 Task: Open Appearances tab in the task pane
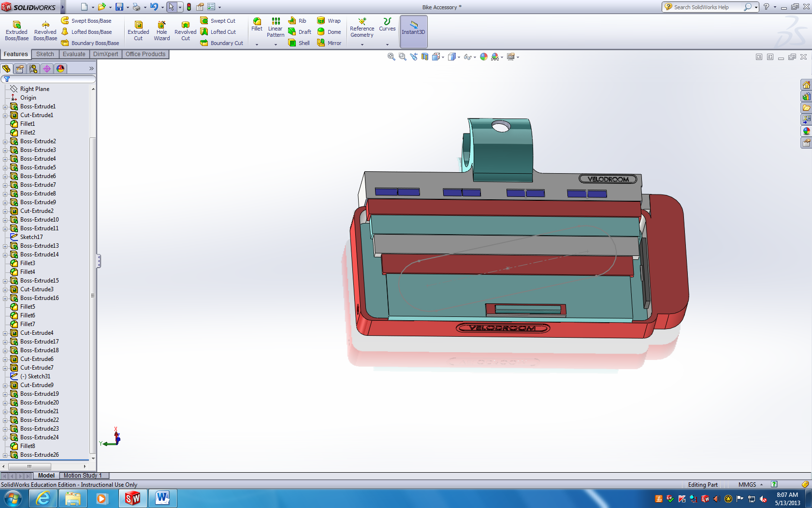pyautogui.click(x=806, y=131)
